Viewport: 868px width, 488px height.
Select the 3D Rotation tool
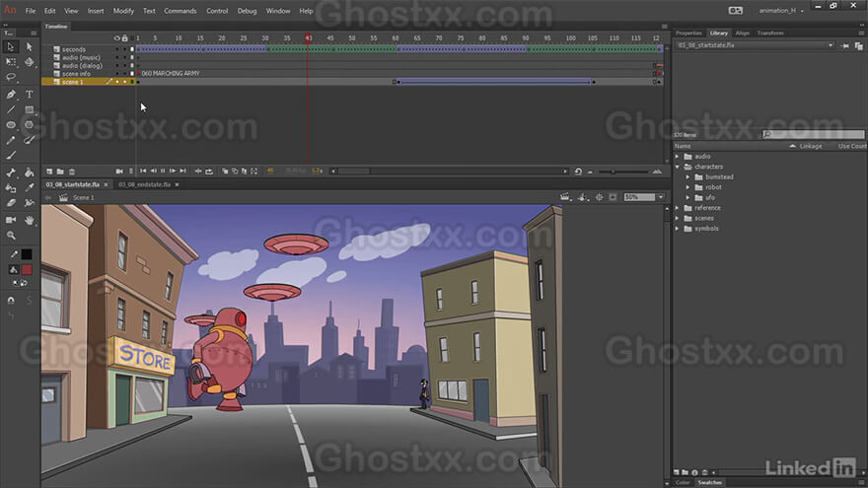point(29,62)
